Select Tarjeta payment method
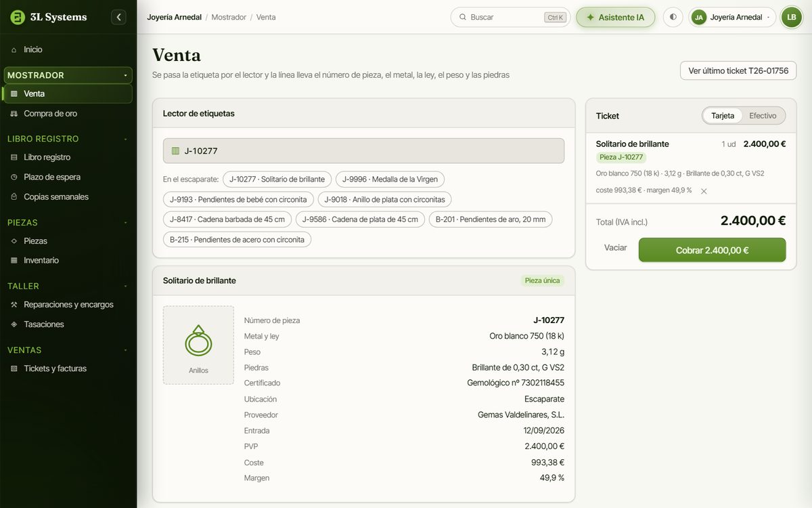Image resolution: width=812 pixels, height=508 pixels. [x=723, y=116]
